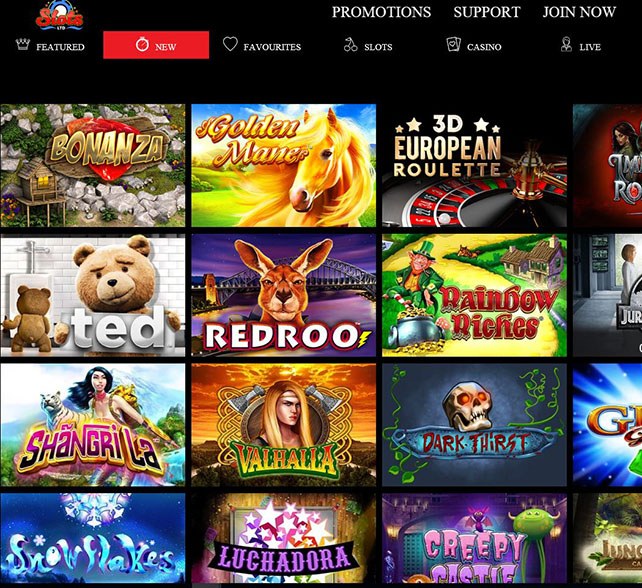Switch to the Casino tab
642x588 pixels.
(x=474, y=45)
